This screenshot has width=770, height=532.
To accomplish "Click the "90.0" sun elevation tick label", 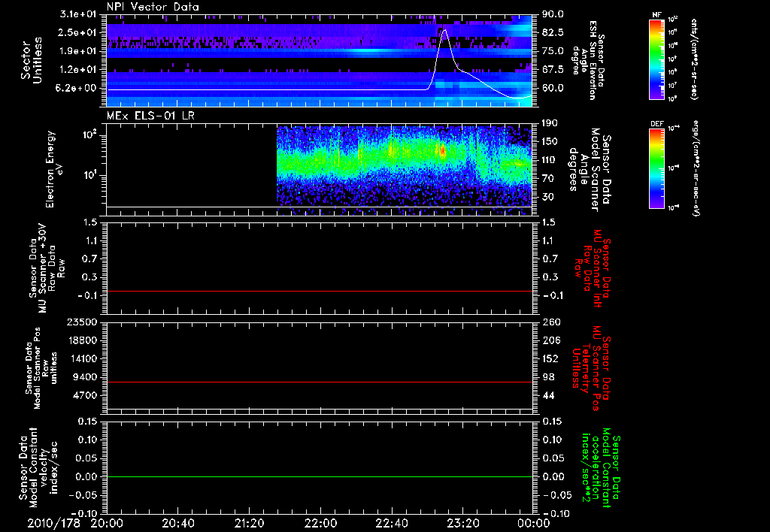I will [x=553, y=14].
